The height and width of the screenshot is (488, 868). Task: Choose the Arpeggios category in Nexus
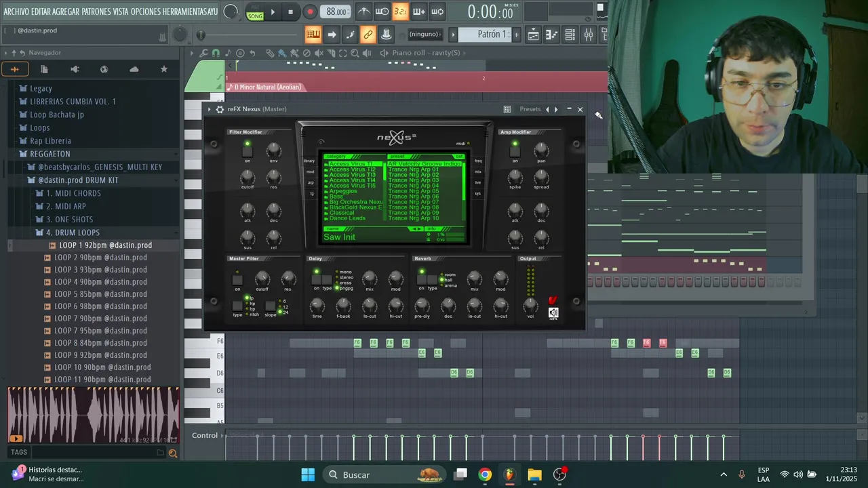342,191
